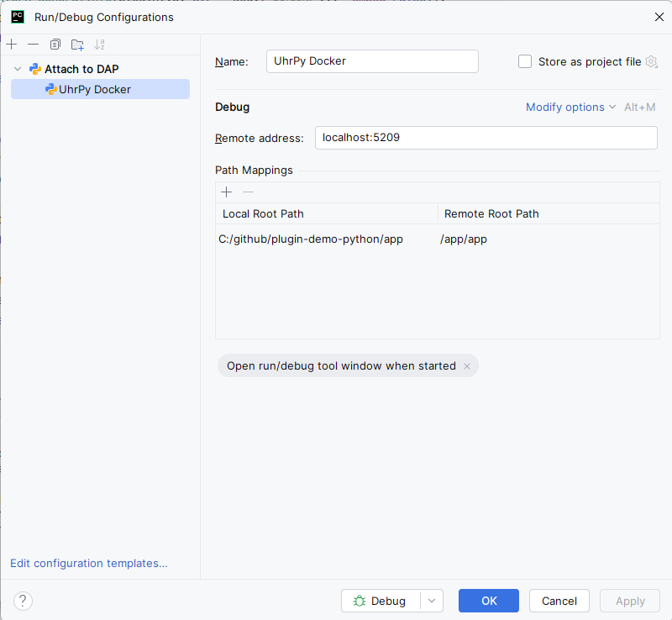Start the Debug button
The width and height of the screenshot is (672, 620).
point(381,601)
